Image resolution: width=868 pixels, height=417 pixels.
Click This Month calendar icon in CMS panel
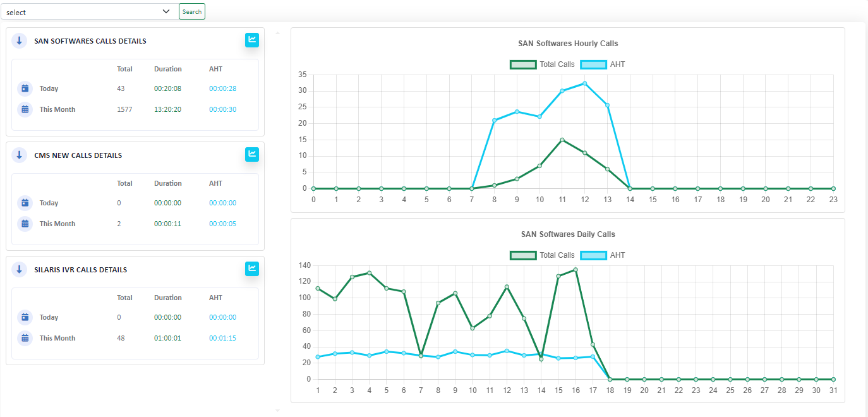24,224
